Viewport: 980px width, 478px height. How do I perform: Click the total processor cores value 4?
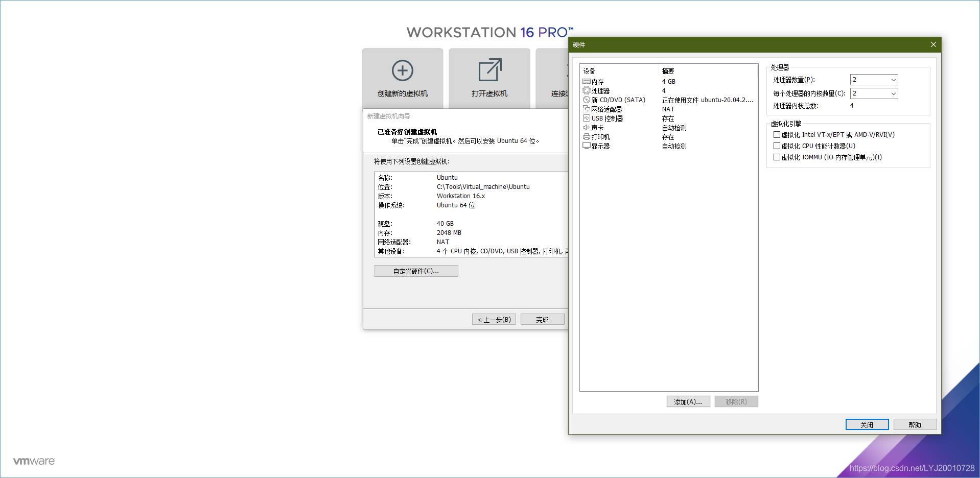pyautogui.click(x=852, y=106)
